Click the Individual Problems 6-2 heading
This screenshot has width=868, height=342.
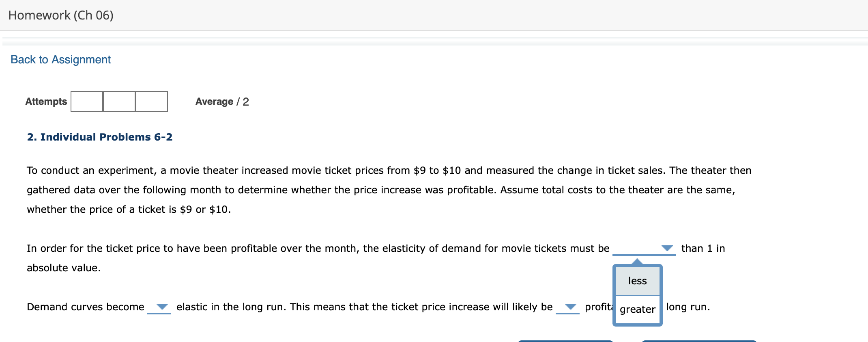click(100, 137)
